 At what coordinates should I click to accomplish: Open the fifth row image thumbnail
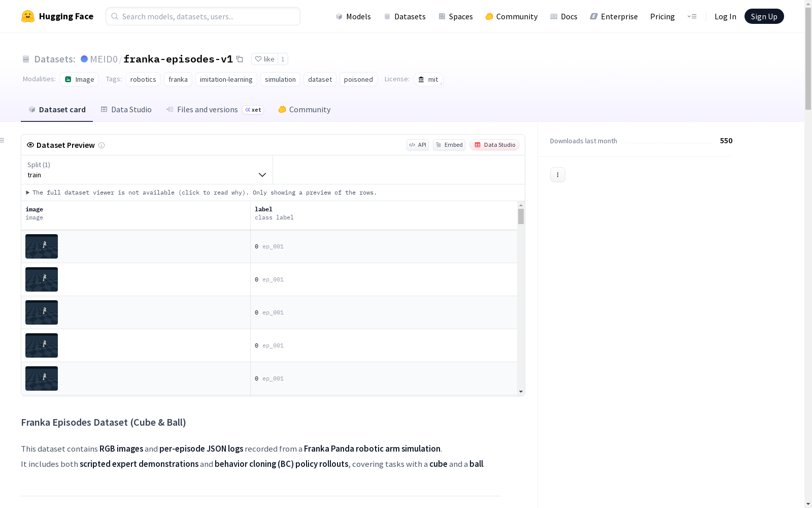click(42, 378)
